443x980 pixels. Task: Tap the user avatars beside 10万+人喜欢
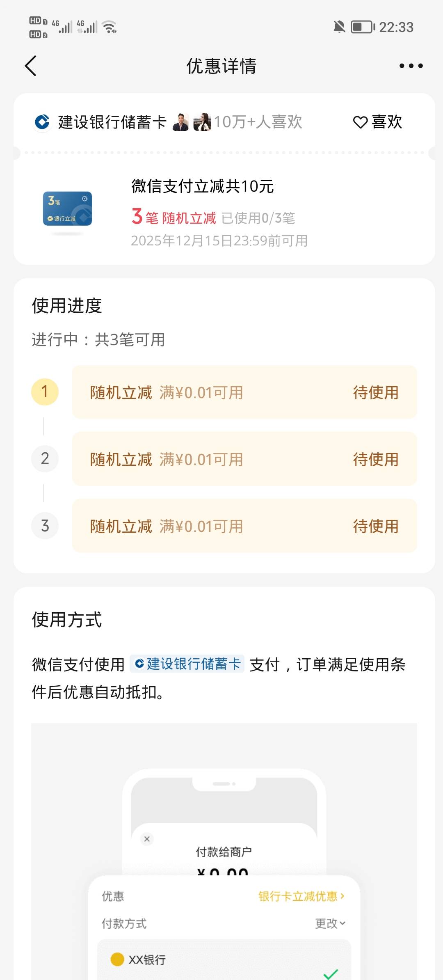[x=192, y=122]
